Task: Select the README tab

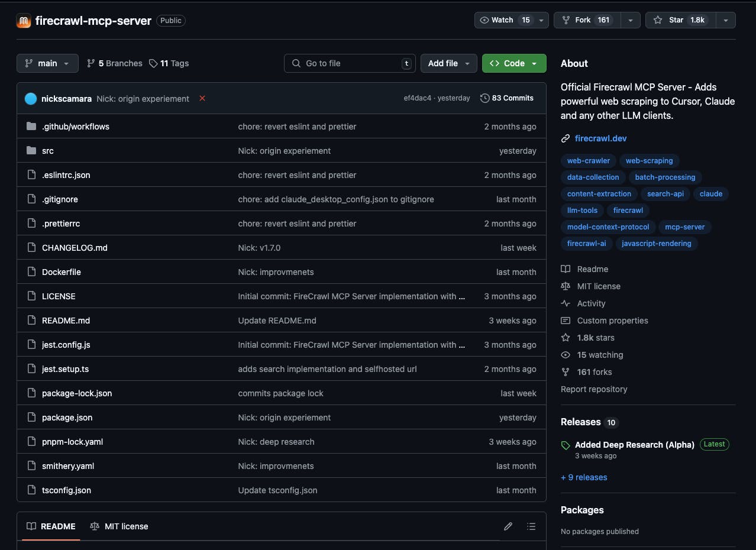Action: pos(51,526)
